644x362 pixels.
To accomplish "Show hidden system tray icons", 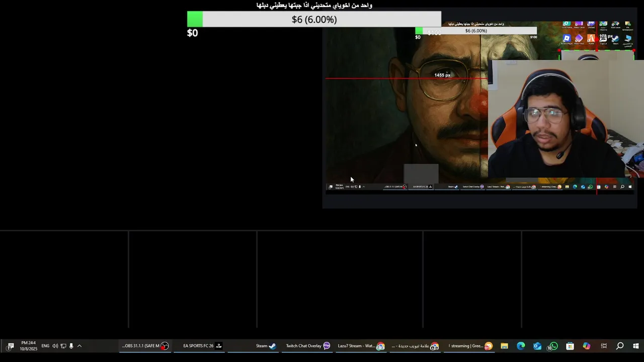I will point(79,346).
